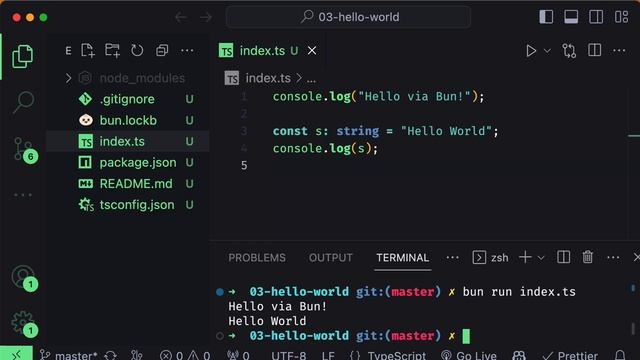Synchronize changes icon in status bar

pos(111,355)
